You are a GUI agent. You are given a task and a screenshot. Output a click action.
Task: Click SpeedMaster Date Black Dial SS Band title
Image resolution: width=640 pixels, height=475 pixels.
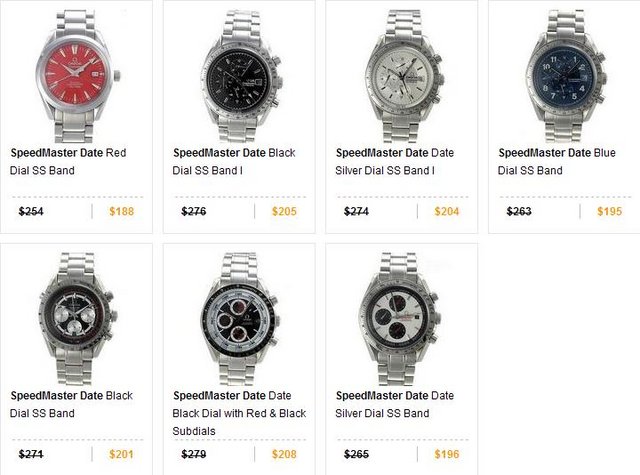[x=71, y=404]
